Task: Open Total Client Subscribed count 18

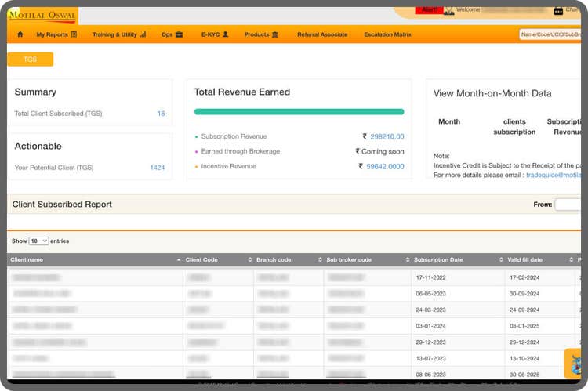Action: [x=161, y=114]
